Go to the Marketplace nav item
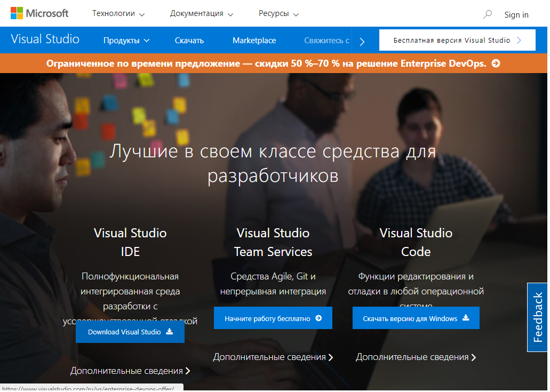Image resolution: width=550 pixels, height=392 pixels. pyautogui.click(x=254, y=41)
